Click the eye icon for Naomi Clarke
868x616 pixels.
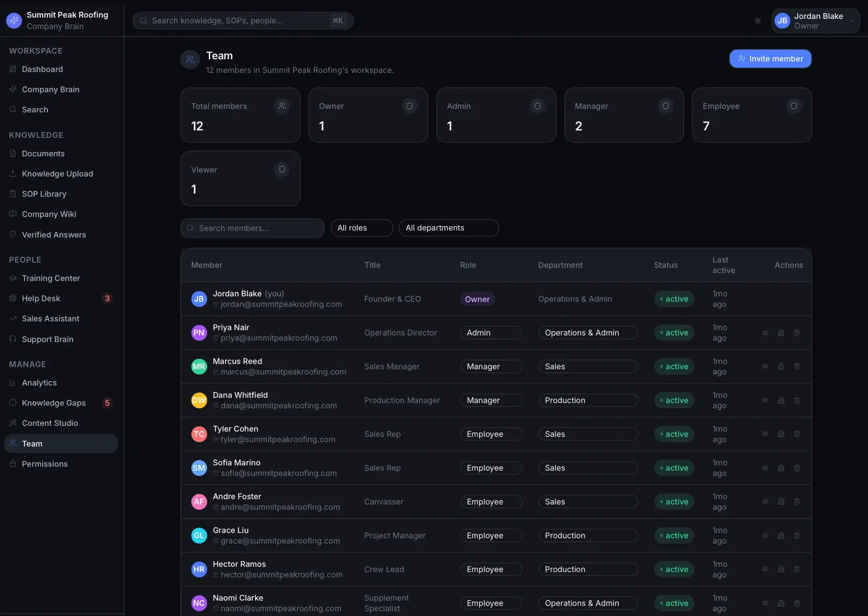(765, 603)
